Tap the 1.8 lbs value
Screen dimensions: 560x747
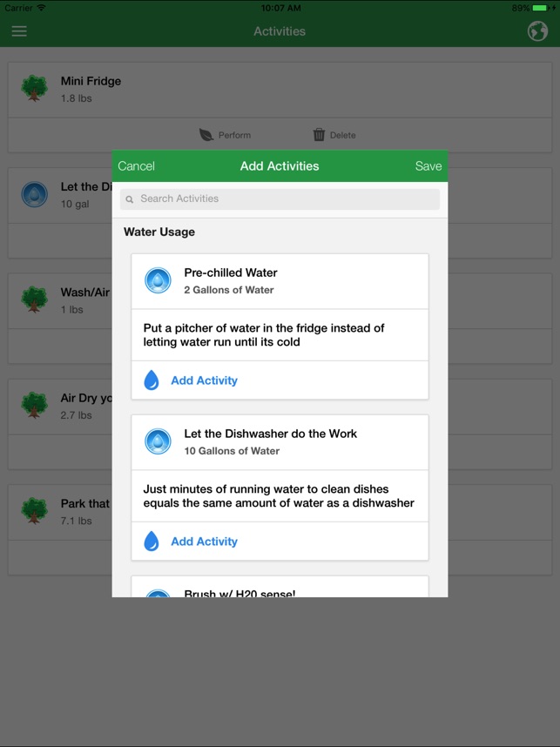click(77, 98)
